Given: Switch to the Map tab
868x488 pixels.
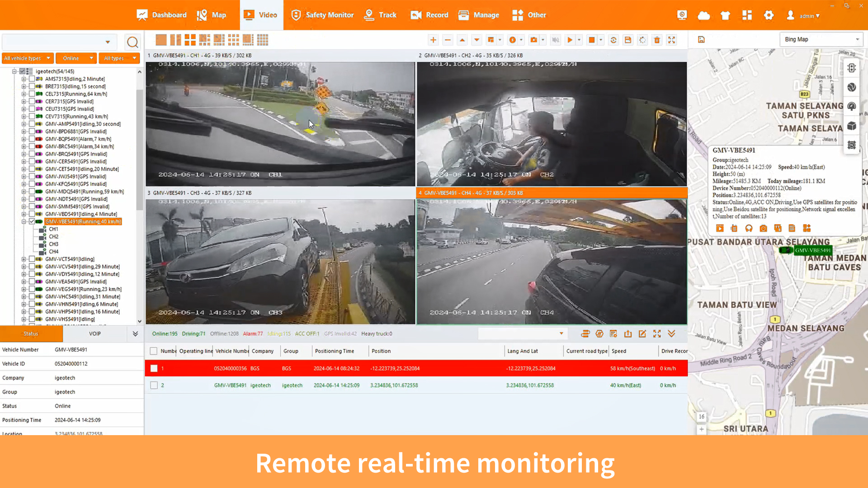Looking at the screenshot, I should pyautogui.click(x=212, y=15).
